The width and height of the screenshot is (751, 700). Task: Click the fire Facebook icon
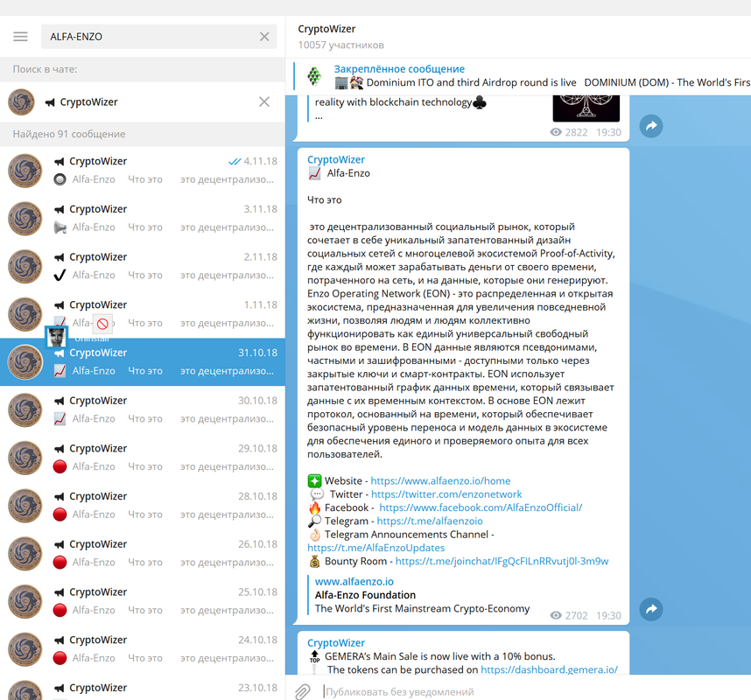tap(315, 507)
